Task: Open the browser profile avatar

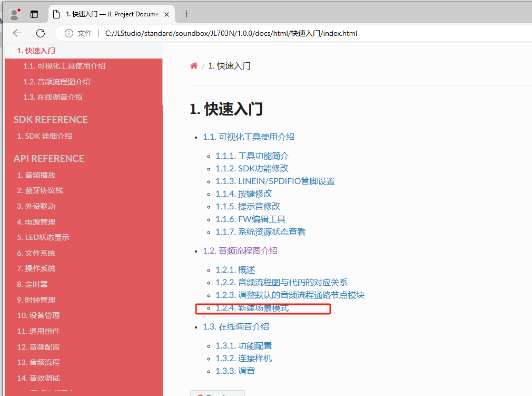Action: tap(14, 14)
